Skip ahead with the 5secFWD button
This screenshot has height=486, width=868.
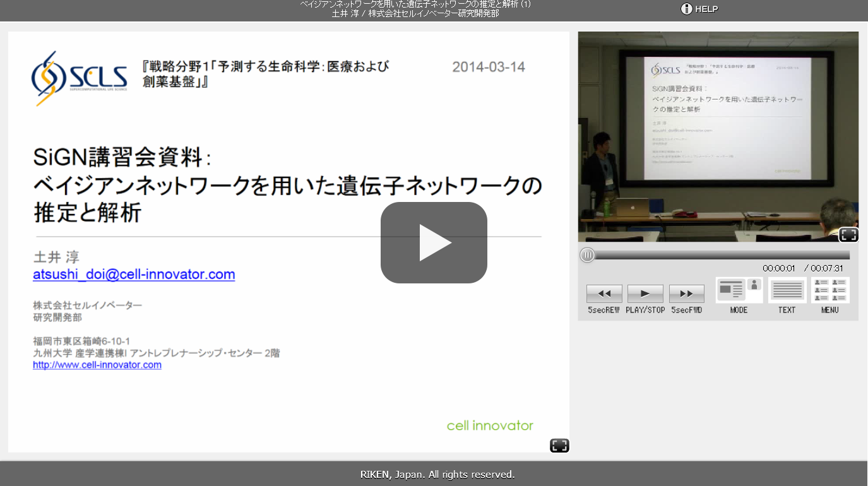pos(686,294)
